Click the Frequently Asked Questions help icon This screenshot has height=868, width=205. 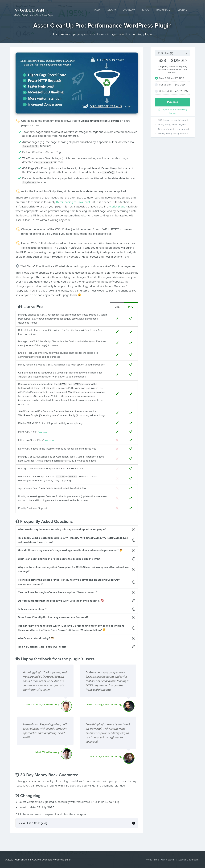click(x=17, y=521)
